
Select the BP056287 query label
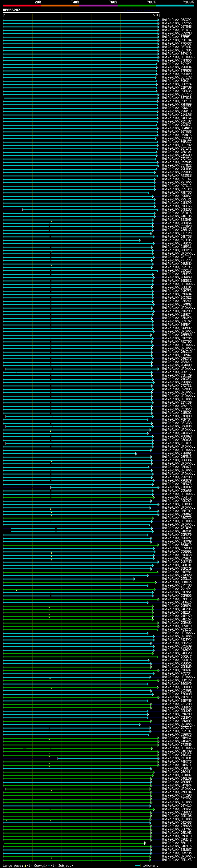tap(11, 10)
